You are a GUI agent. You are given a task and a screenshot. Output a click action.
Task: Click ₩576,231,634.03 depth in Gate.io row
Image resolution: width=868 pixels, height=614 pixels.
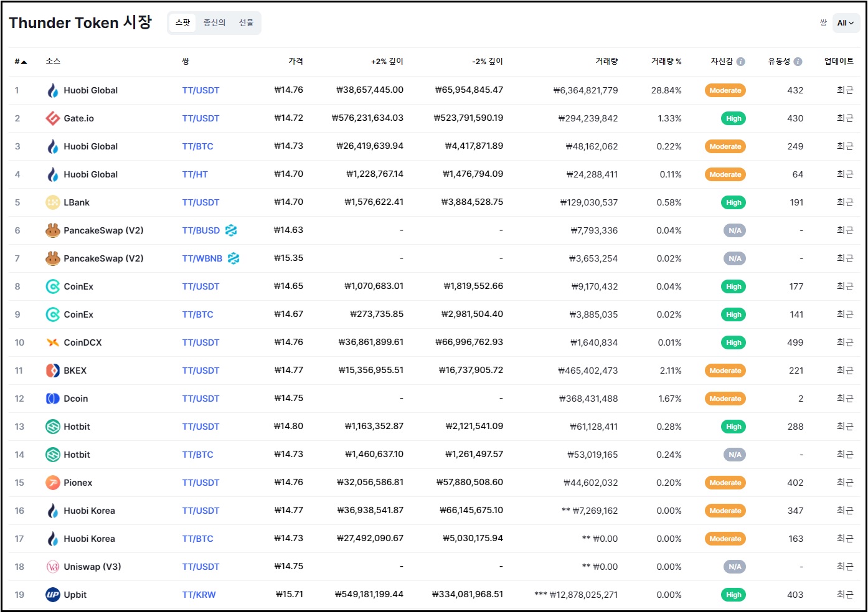(x=367, y=118)
